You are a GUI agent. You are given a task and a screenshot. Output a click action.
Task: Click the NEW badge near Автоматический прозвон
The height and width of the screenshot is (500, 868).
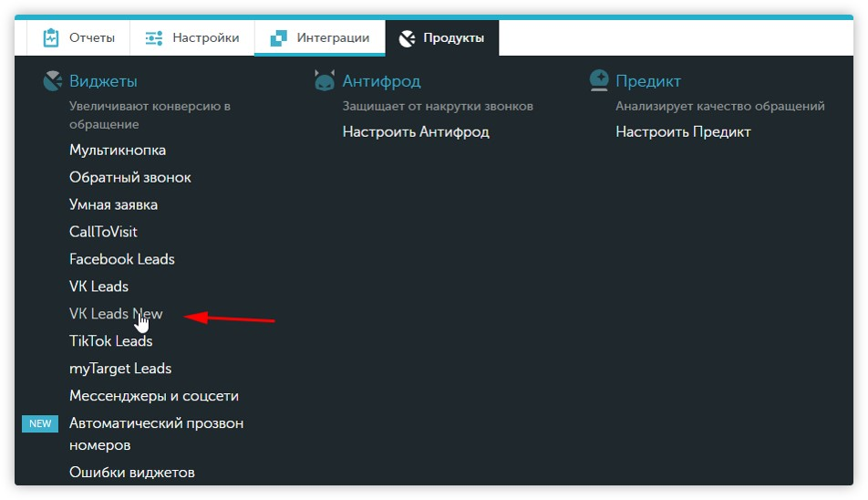click(x=40, y=423)
